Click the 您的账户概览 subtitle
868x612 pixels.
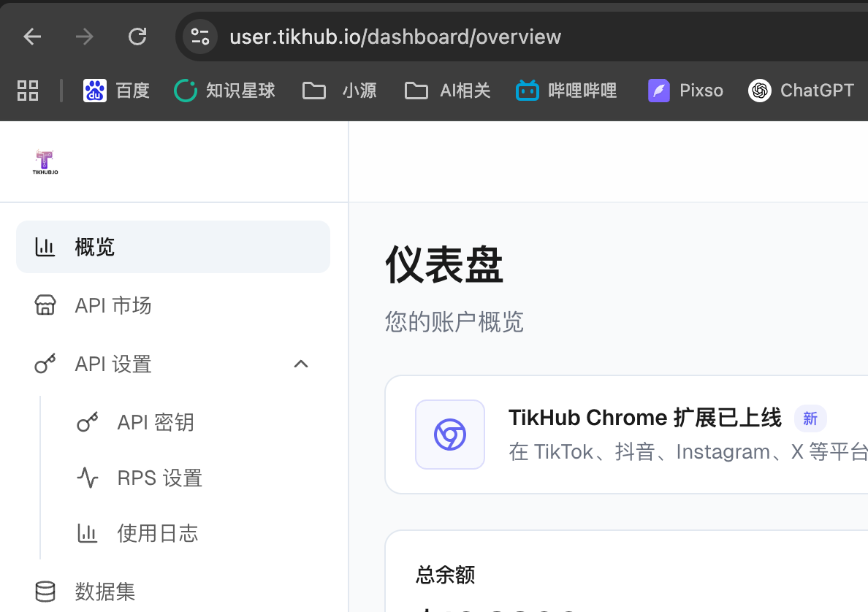click(x=454, y=321)
